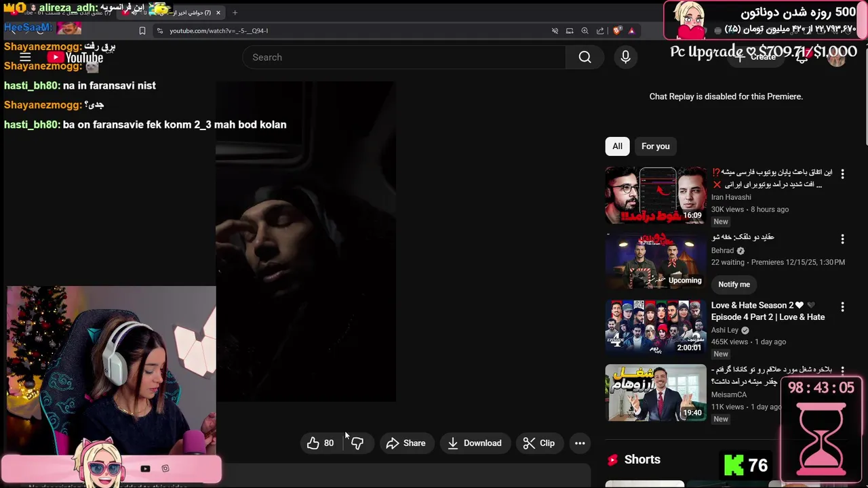Screen dimensions: 868x488
Task: Open more actions three-dot menu under video
Action: 580,443
